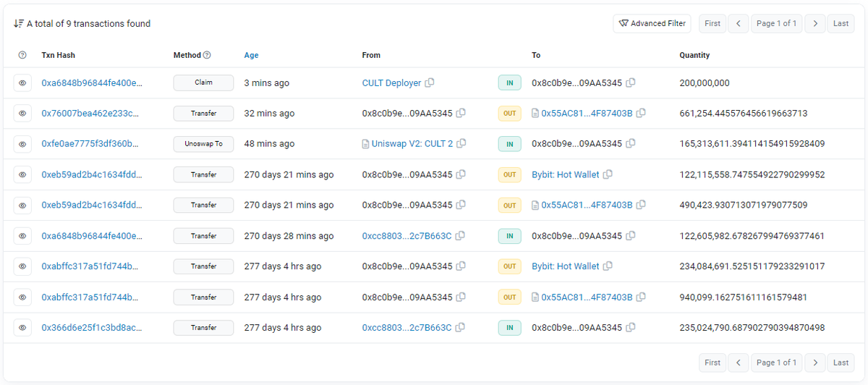The height and width of the screenshot is (385, 868).
Task: Copy Bybit: Hot Wallet address in 234,084,691 row
Action: [608, 266]
